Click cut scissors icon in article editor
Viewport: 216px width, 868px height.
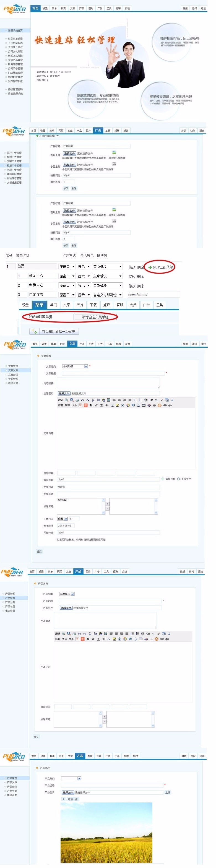pyautogui.click(x=93, y=400)
